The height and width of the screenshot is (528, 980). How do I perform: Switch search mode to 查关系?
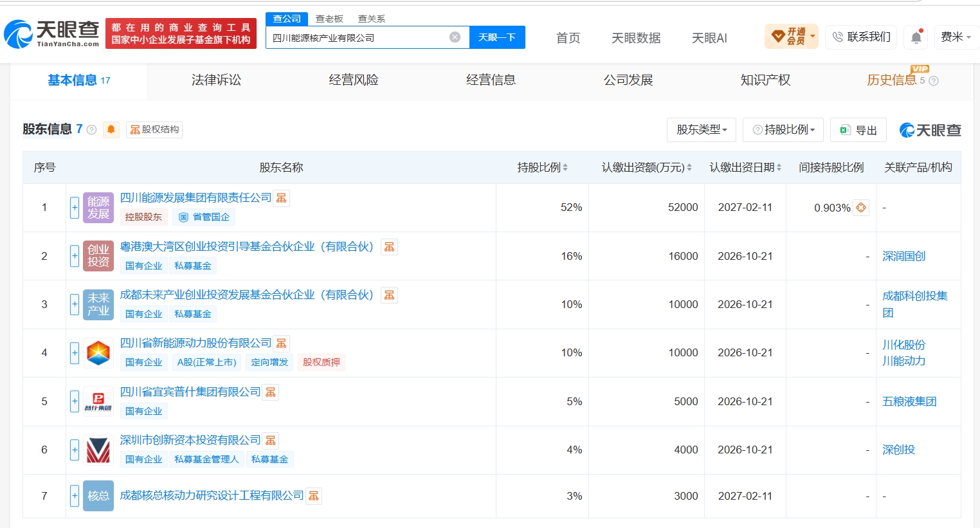tap(372, 19)
